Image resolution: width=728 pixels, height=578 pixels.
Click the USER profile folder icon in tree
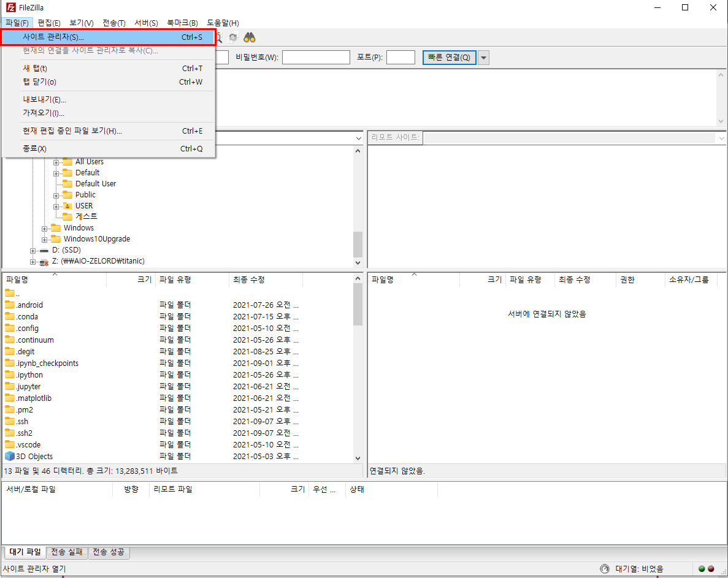tap(68, 205)
